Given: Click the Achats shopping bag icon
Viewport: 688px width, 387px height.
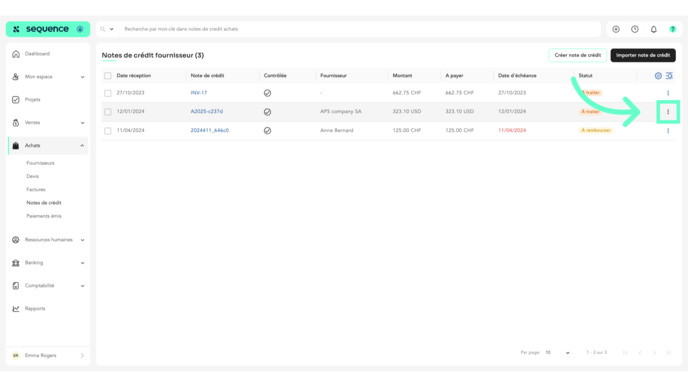Looking at the screenshot, I should (x=16, y=146).
